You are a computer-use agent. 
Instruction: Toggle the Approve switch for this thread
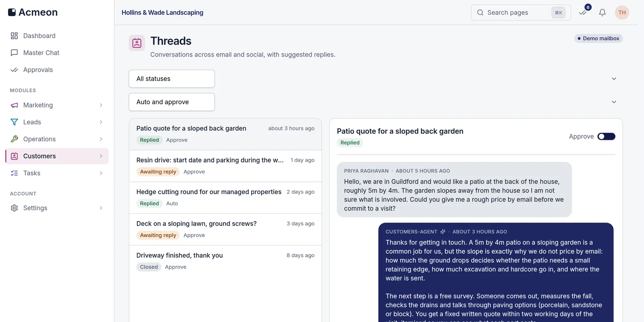tap(606, 136)
